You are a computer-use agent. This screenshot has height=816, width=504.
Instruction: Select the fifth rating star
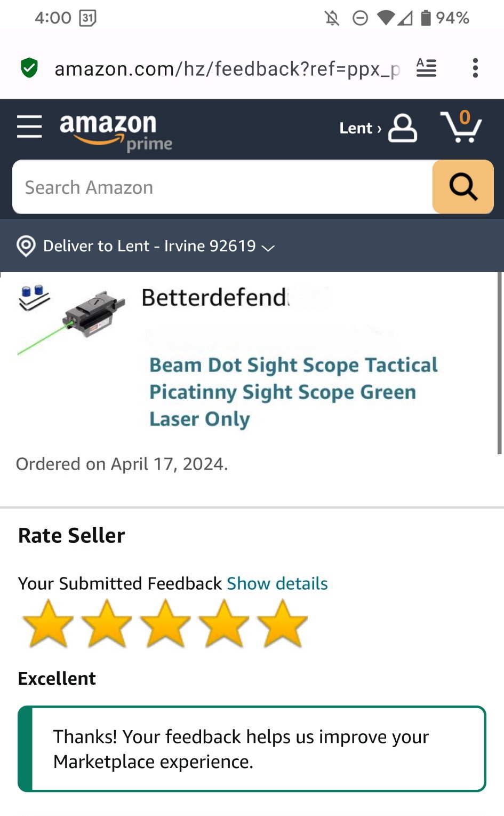pyautogui.click(x=282, y=623)
